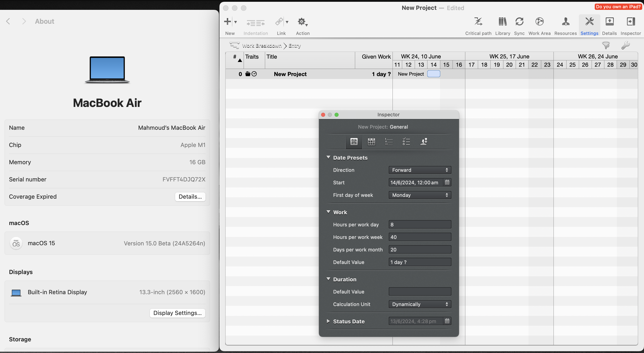This screenshot has width=644, height=353.
Task: Click the Mahmoud's MacBook Air name
Action: tap(172, 128)
